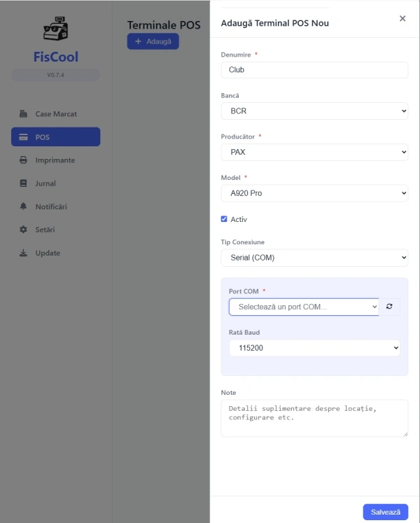Click the Denumire label
Screen dimensions: 420x523
tap(236, 55)
